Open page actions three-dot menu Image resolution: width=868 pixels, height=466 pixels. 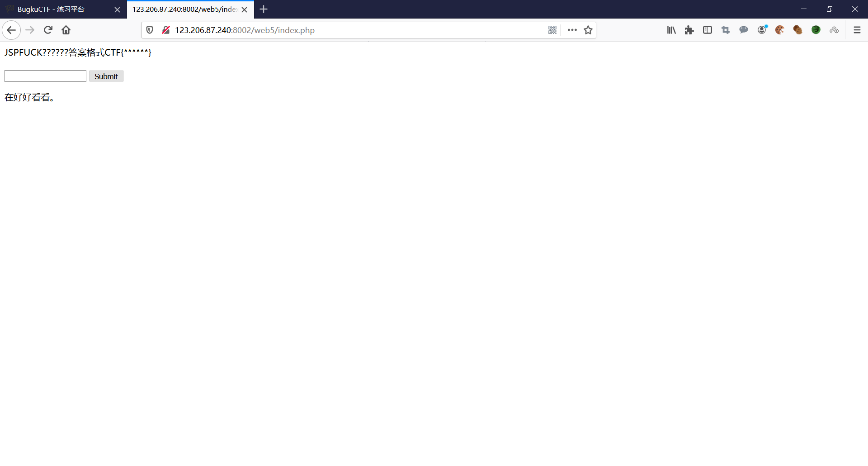tap(572, 30)
